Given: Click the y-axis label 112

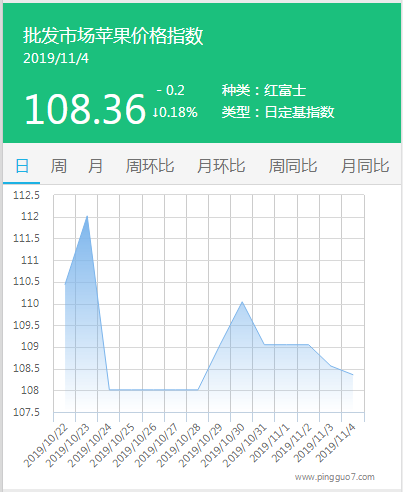Looking at the screenshot, I should (x=30, y=217).
